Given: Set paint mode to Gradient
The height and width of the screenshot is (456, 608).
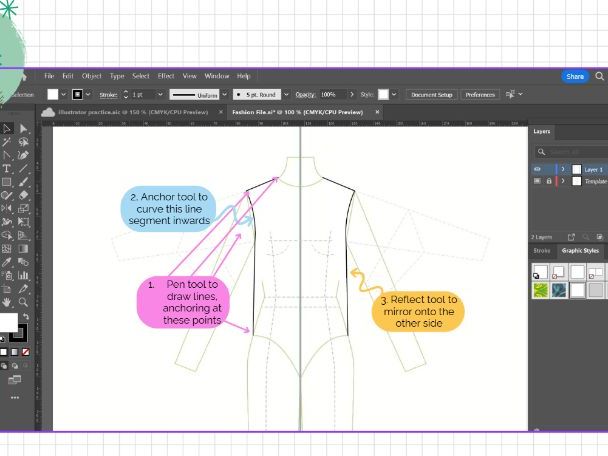Looking at the screenshot, I should [x=14, y=352].
